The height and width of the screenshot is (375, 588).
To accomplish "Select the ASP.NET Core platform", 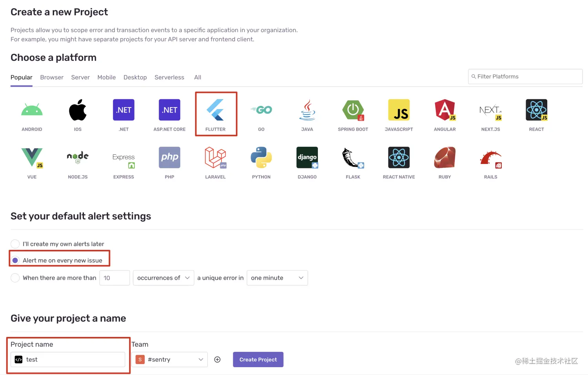I will coord(169,110).
